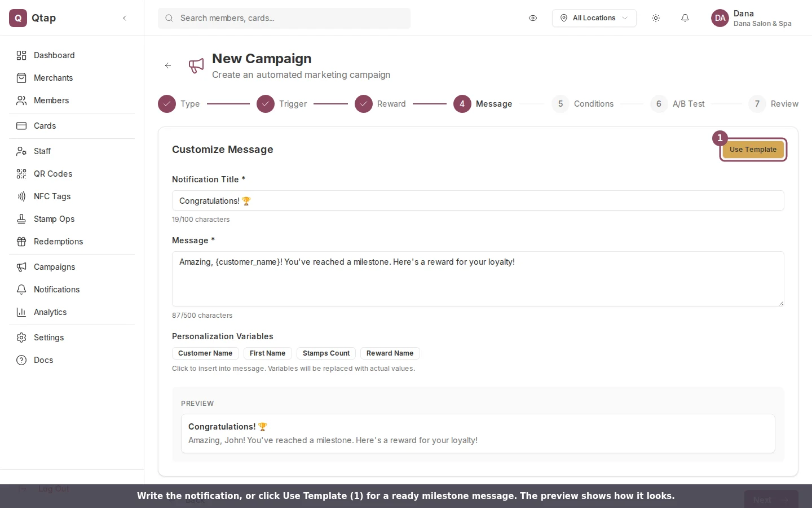
Task: Click the Message text area resize handle
Action: 781,303
